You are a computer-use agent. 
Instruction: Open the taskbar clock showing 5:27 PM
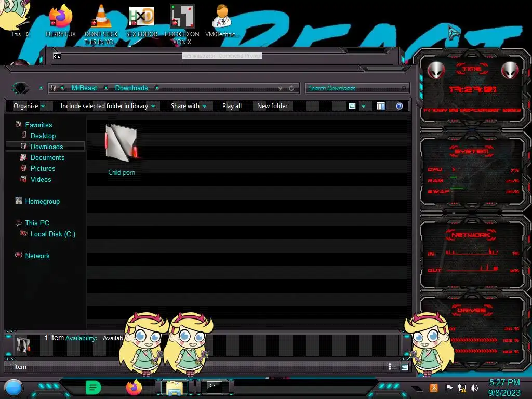point(504,388)
